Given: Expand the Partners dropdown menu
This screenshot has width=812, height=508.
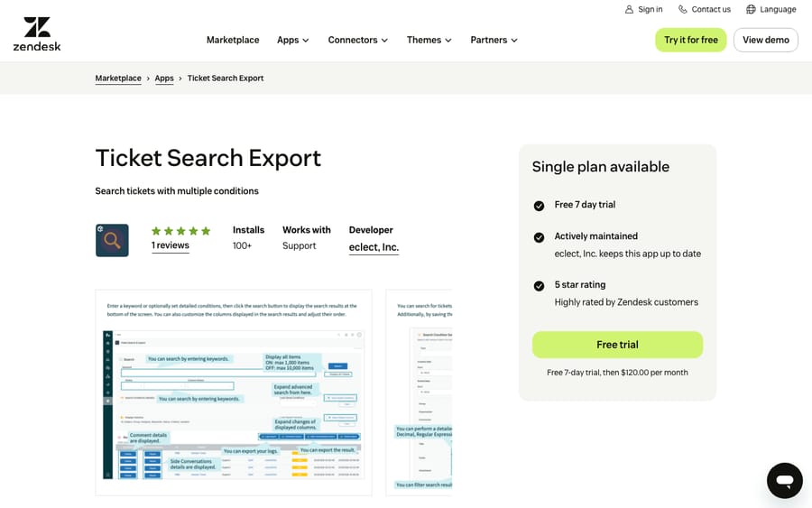Looking at the screenshot, I should point(494,40).
